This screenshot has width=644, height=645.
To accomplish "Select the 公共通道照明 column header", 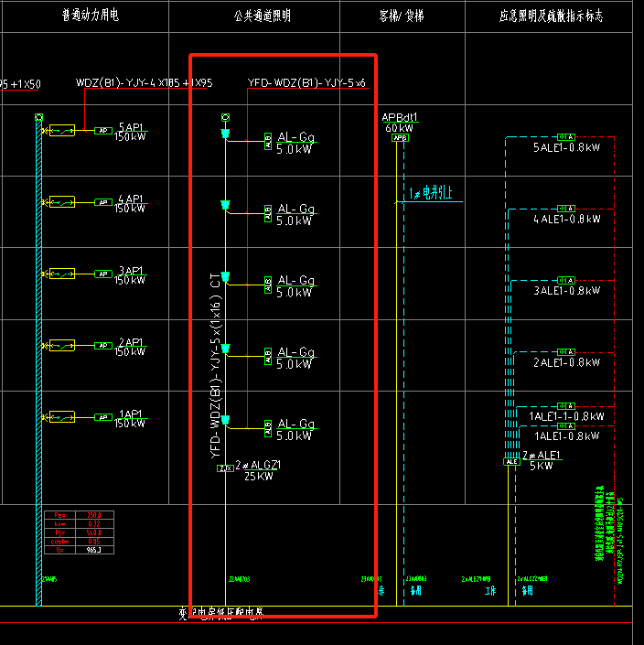I will pos(263,16).
